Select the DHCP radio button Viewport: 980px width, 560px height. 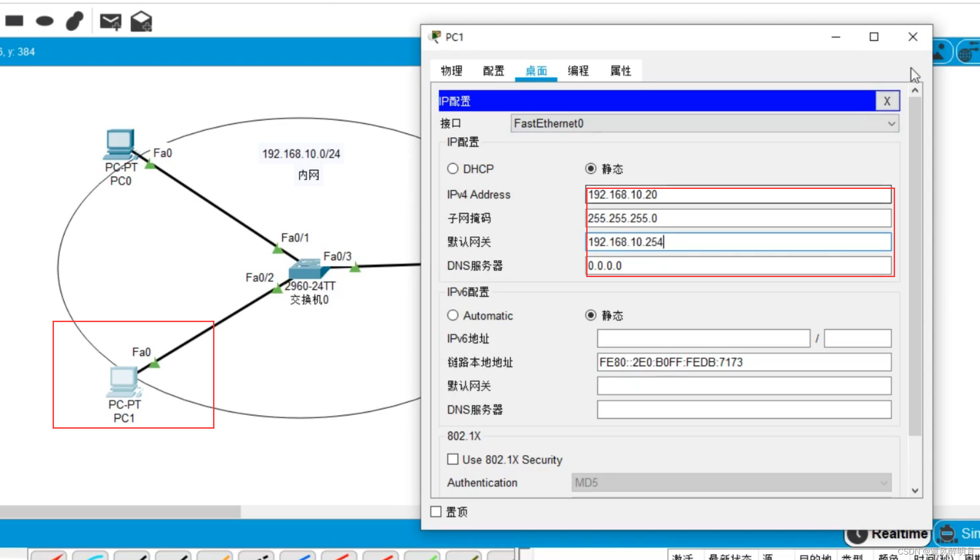453,169
